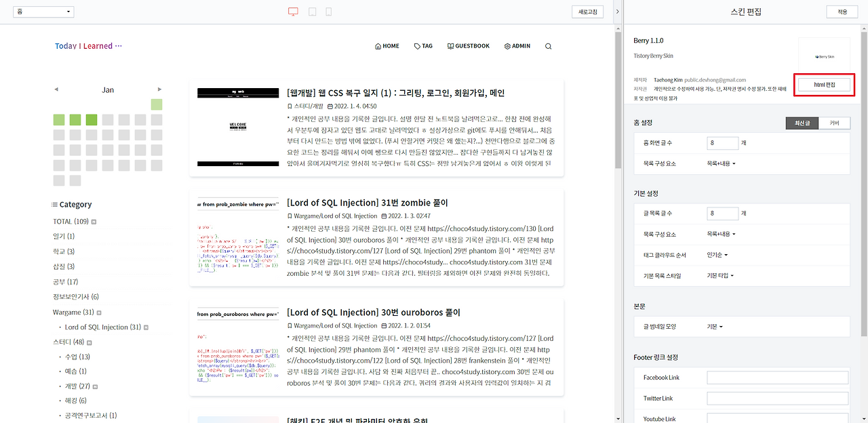Image resolution: width=868 pixels, height=423 pixels.
Task: Open 홈 설정 목록 구성 요소 dropdown
Action: tap(721, 163)
